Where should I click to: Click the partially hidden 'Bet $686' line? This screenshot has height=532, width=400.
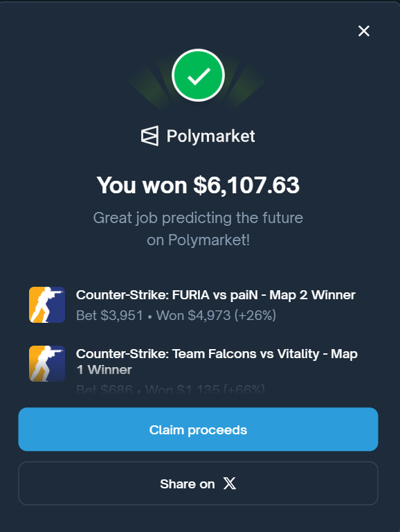[104, 389]
